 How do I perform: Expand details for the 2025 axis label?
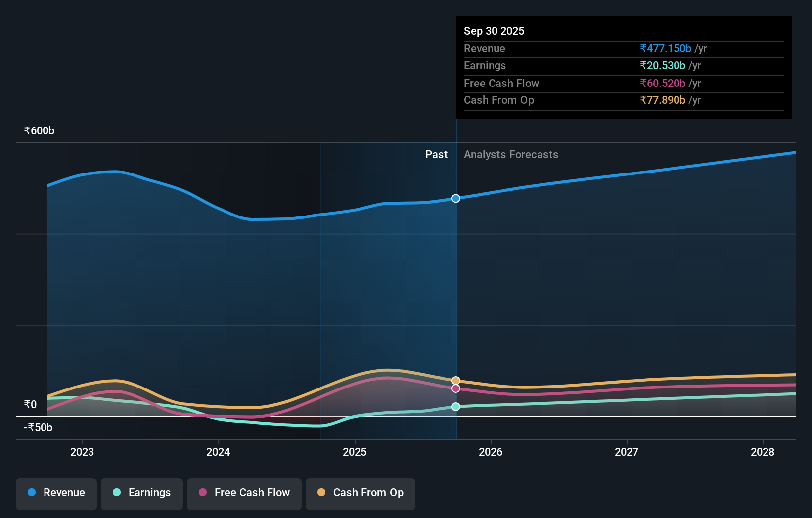[x=355, y=452]
